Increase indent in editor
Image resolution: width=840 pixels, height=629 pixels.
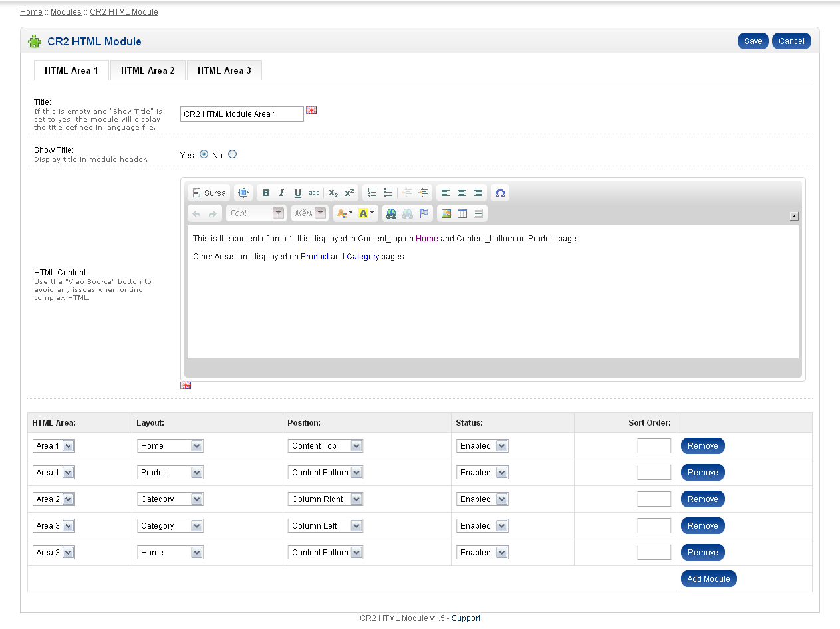pyautogui.click(x=423, y=193)
